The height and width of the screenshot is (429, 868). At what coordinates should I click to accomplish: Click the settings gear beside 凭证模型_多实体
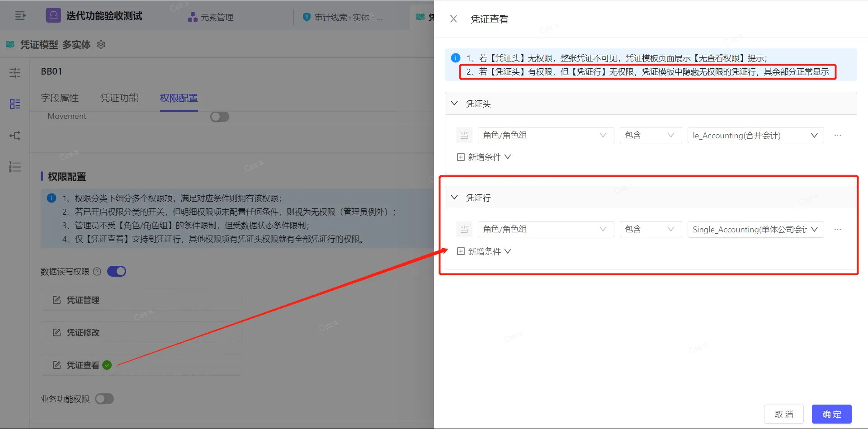[x=101, y=44]
